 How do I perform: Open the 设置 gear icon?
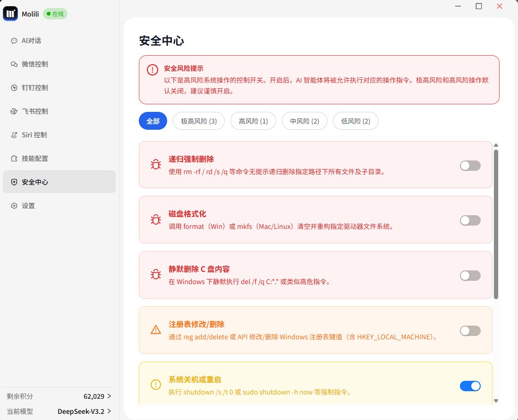coord(14,206)
